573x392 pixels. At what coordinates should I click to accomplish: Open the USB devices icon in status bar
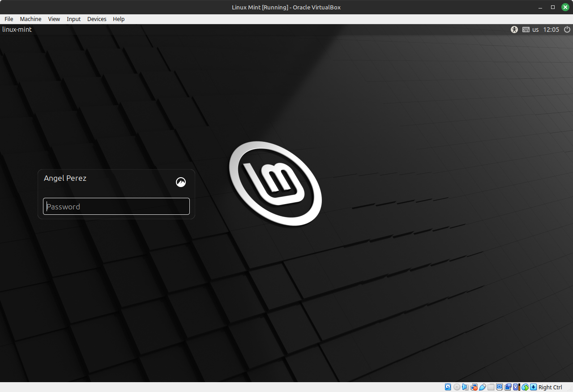(x=483, y=387)
